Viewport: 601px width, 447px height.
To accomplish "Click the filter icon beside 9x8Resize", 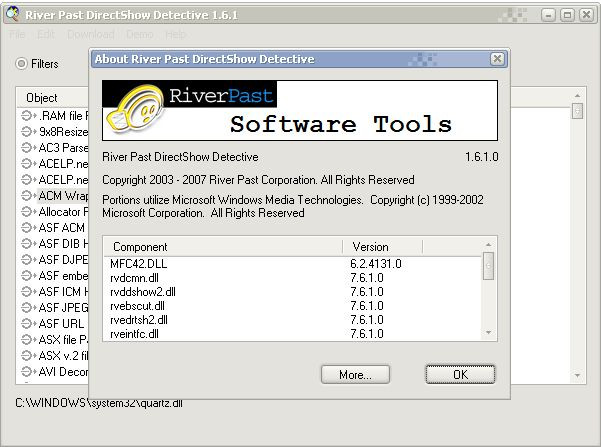I will click(28, 131).
